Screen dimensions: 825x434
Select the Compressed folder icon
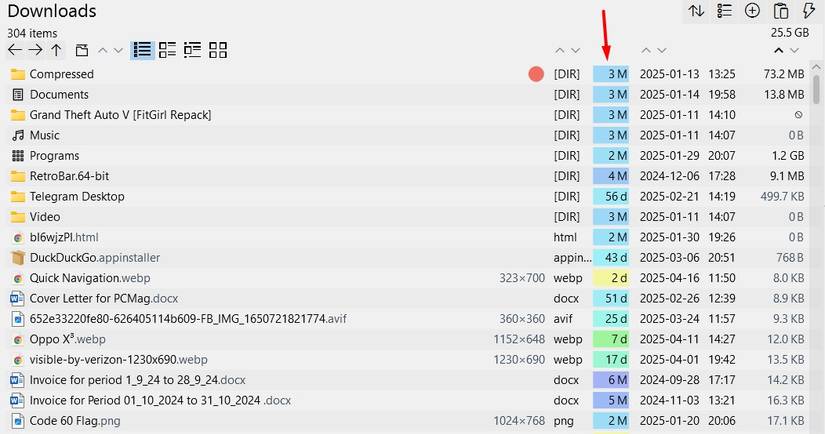point(18,74)
